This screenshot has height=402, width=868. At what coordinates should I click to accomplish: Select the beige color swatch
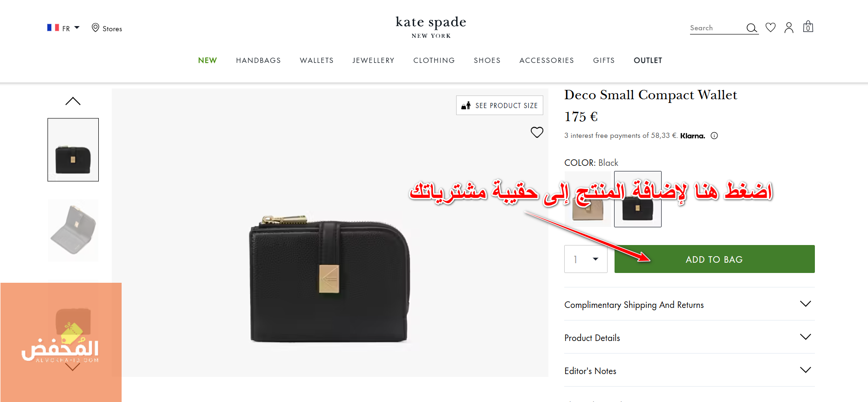pyautogui.click(x=588, y=199)
